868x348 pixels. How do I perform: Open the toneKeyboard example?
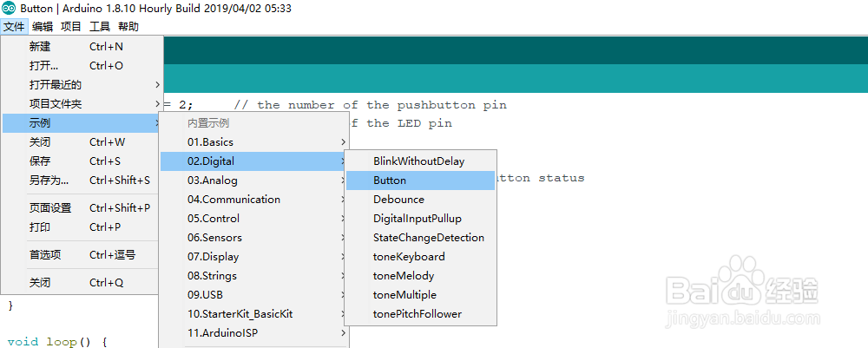(420, 257)
